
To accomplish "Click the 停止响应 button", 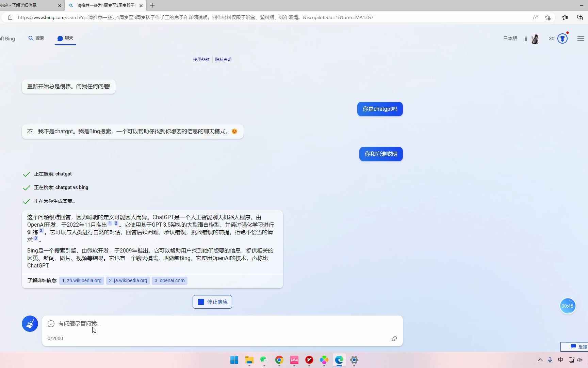I will click(212, 302).
